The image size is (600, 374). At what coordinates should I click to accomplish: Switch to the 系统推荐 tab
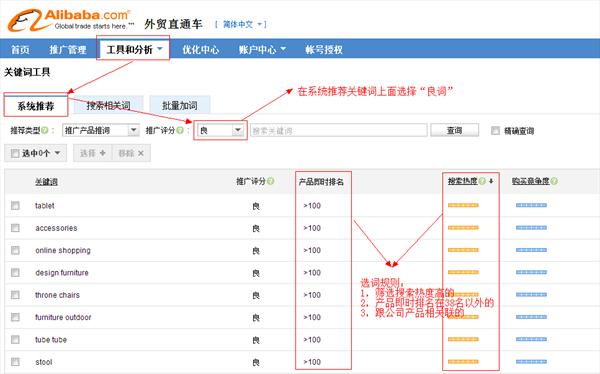(36, 106)
